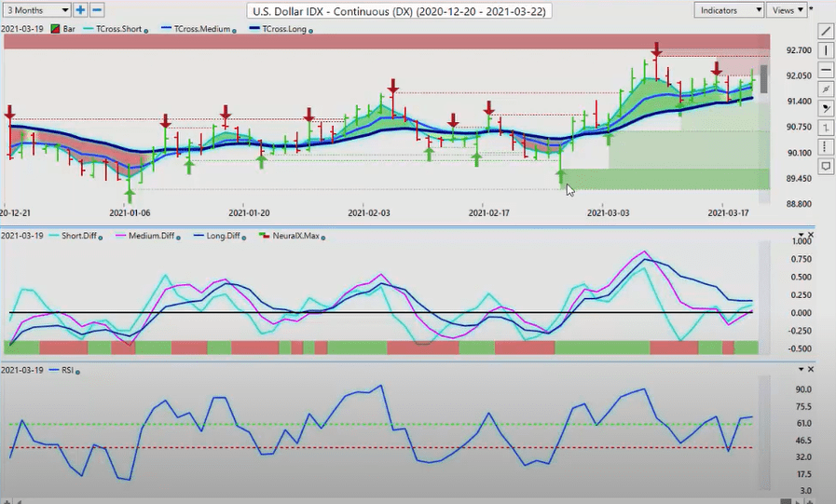Open the 3 Months timeframe dropdown
Image resolution: width=836 pixels, height=504 pixels.
point(37,9)
